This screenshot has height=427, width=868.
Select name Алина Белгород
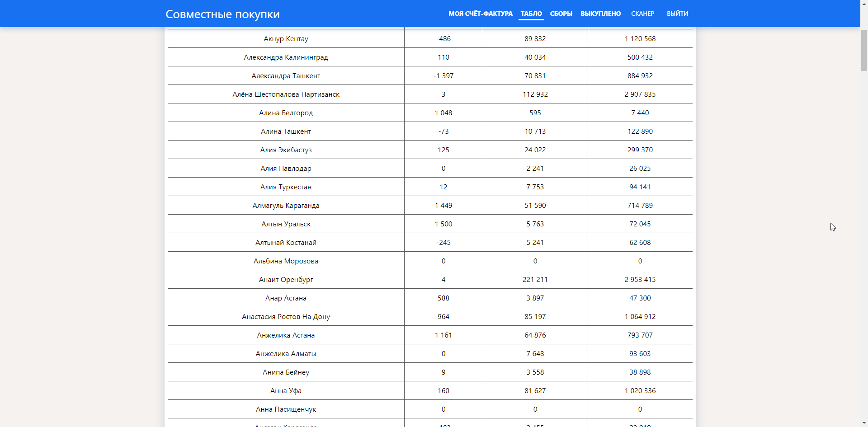tap(286, 113)
